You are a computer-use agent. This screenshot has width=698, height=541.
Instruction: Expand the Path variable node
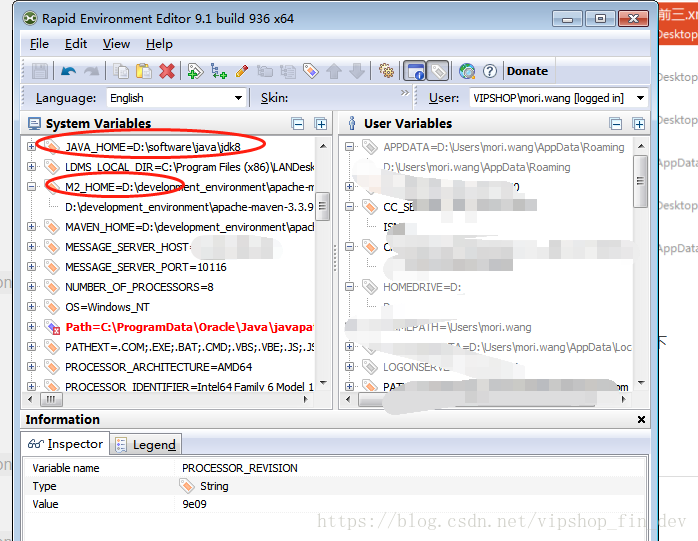(31, 327)
